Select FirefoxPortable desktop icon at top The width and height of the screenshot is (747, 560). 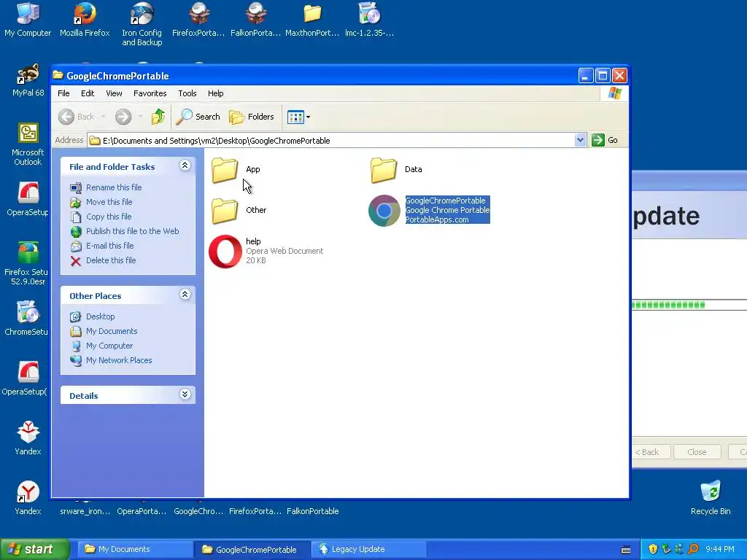coord(198,20)
